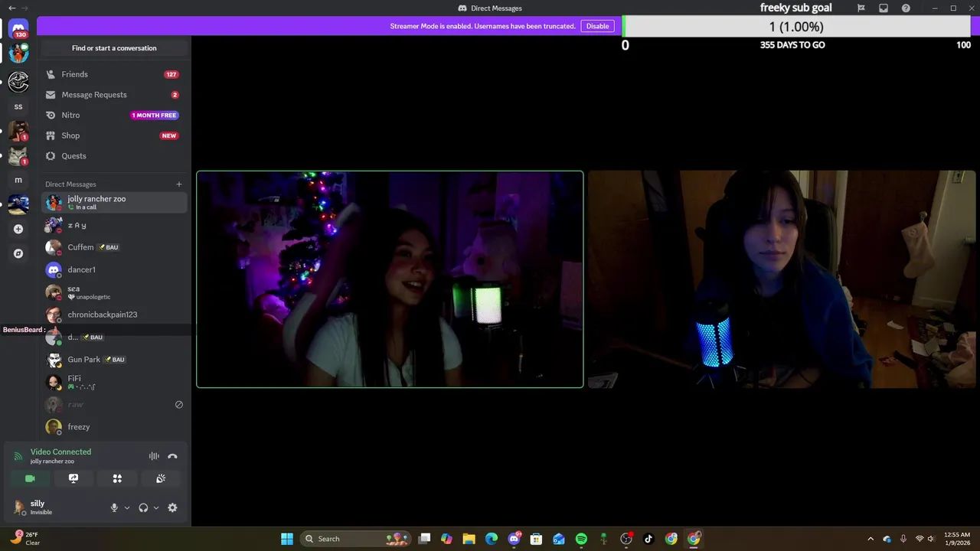Click the flag icon in title bar

click(x=861, y=8)
